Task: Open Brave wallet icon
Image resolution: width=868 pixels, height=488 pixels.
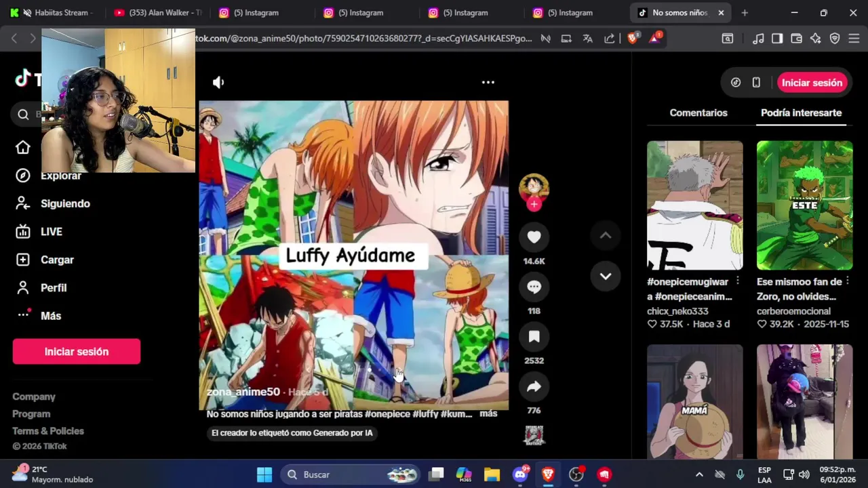Action: click(797, 39)
